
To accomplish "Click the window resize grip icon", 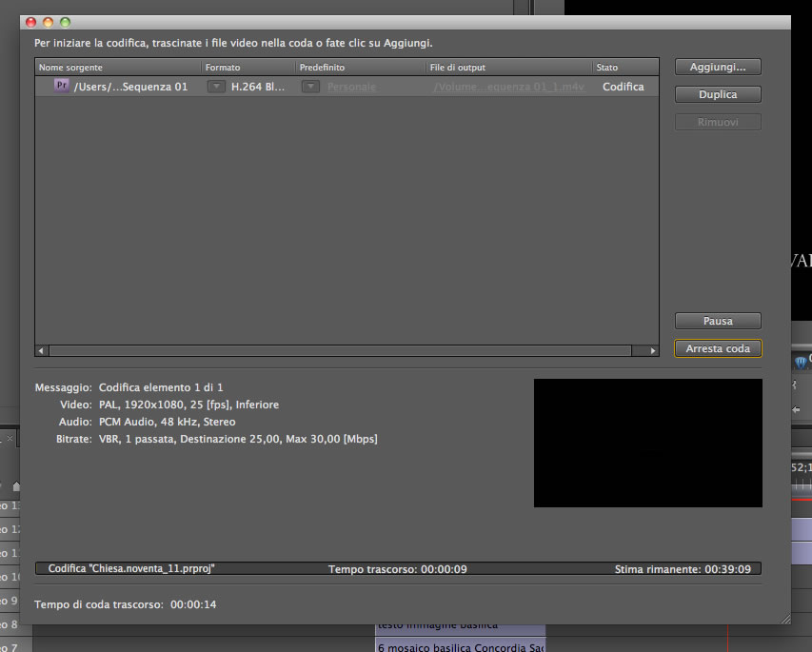I will coord(785,619).
